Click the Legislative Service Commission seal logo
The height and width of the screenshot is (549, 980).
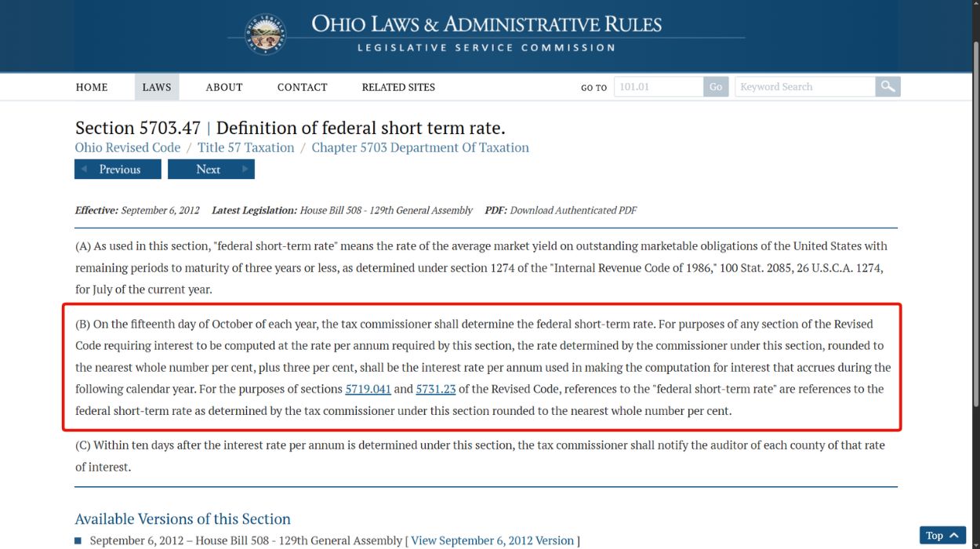(x=265, y=35)
